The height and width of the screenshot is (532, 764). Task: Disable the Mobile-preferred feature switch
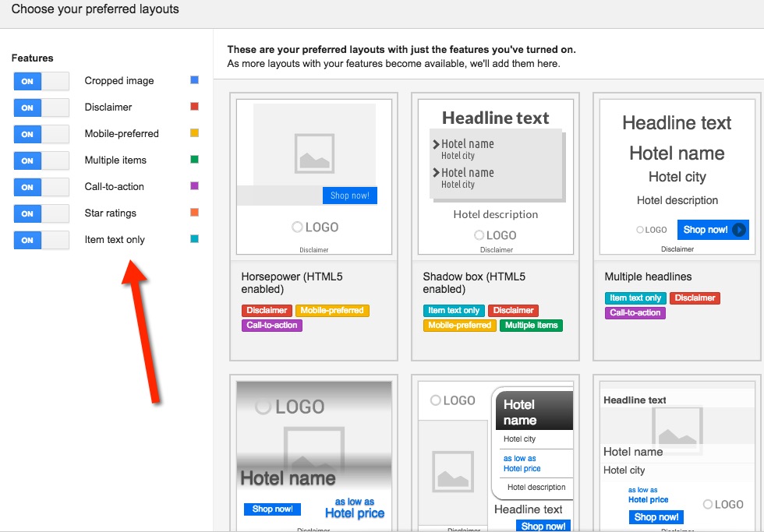[41, 134]
